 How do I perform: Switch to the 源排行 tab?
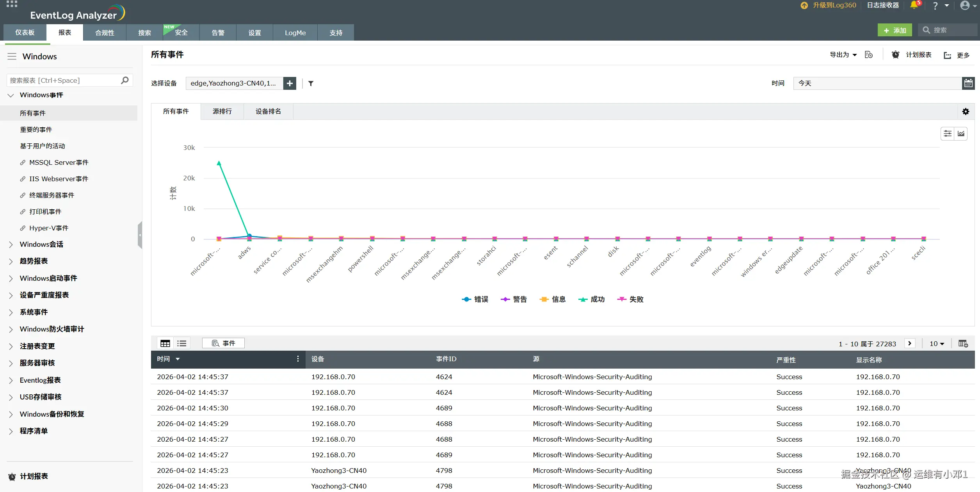tap(222, 112)
